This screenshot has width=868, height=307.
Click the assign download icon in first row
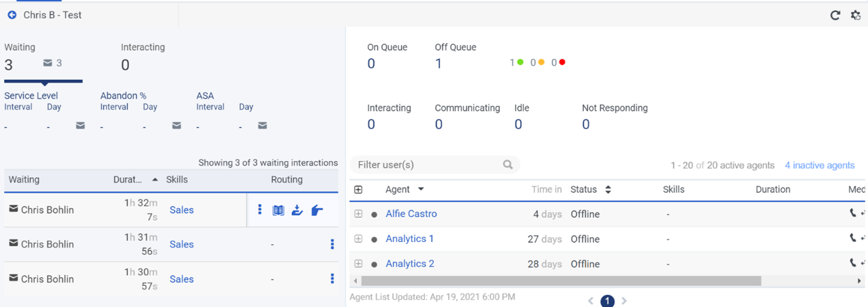(297, 210)
